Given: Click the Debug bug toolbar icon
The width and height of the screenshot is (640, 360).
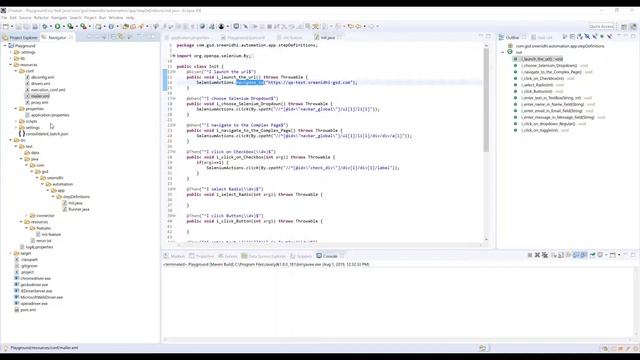Looking at the screenshot, I should (x=45, y=27).
